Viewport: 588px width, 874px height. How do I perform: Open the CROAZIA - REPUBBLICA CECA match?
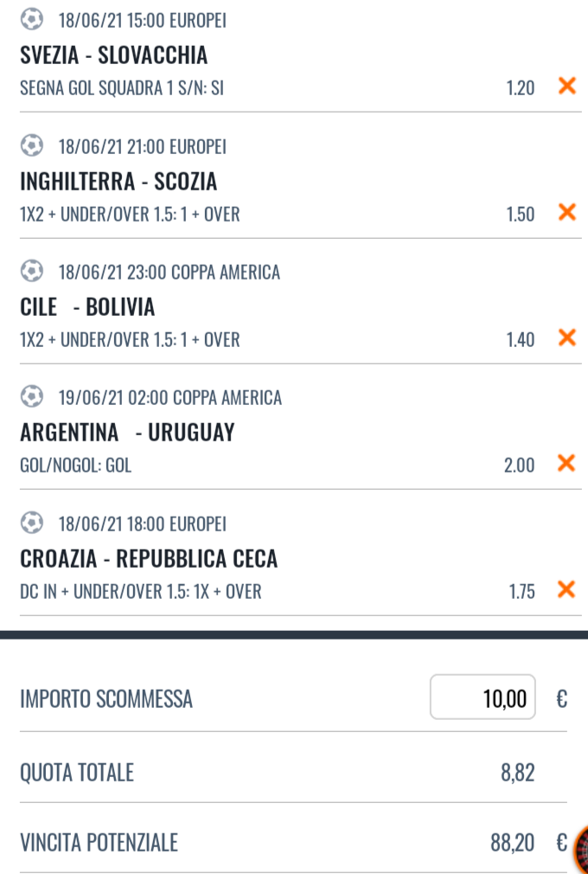coord(149,559)
